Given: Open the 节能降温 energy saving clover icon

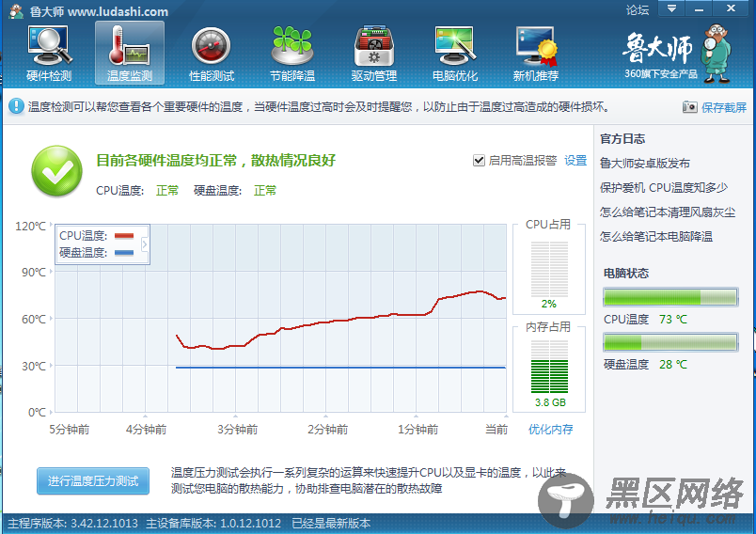Looking at the screenshot, I should (x=292, y=54).
